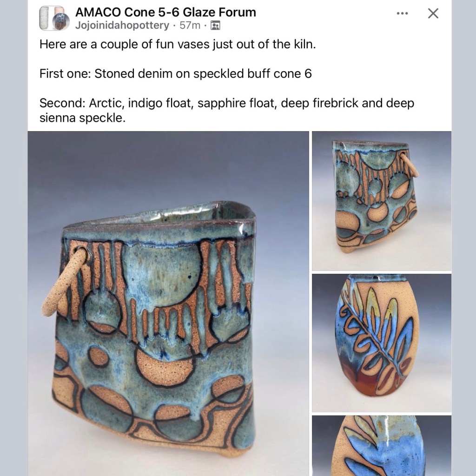The height and width of the screenshot is (476, 476).
Task: Open AMACO Cone 5-6 Glaze Forum group
Action: pos(165,13)
